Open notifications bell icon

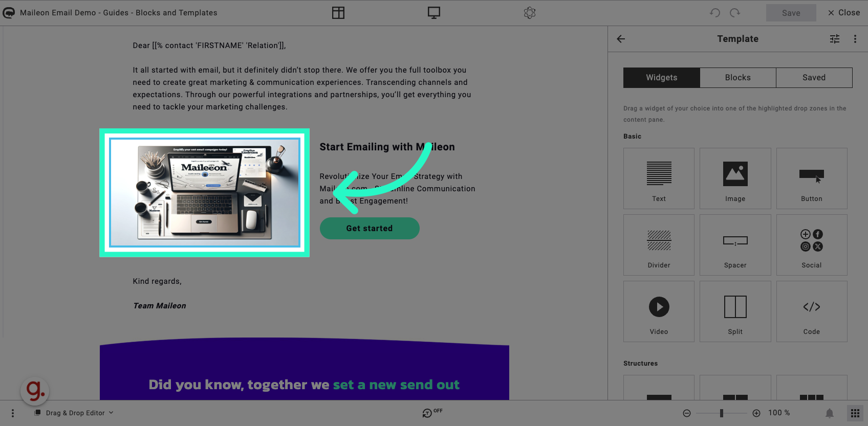tap(830, 413)
